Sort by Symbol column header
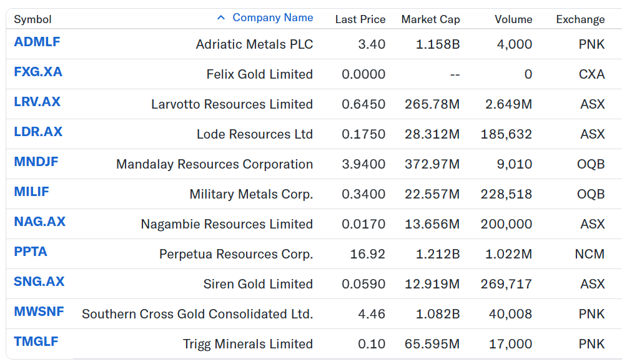622x364 pixels. pos(32,19)
